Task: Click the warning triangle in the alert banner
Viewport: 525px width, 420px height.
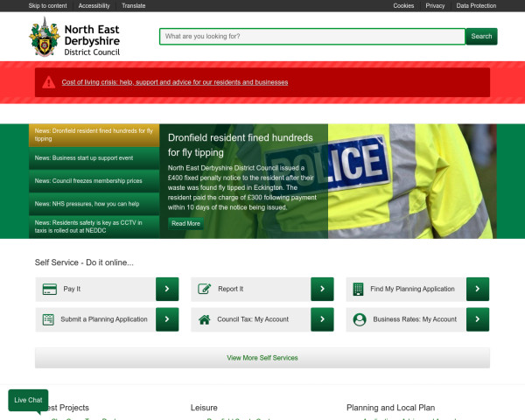Action: [x=49, y=82]
